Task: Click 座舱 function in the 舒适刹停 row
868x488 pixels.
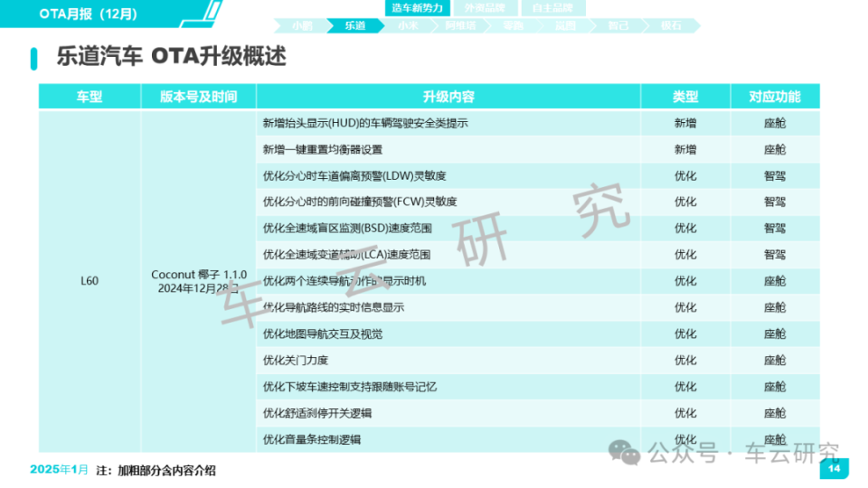Action: [x=775, y=413]
